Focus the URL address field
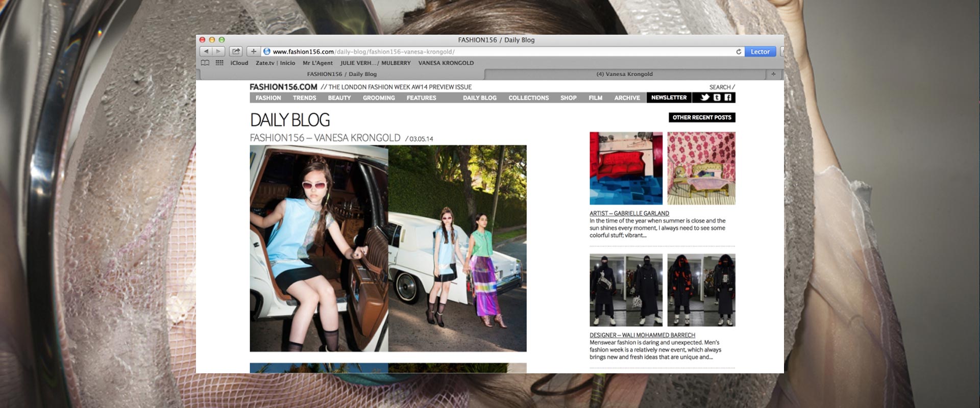The image size is (980, 408). (503, 52)
